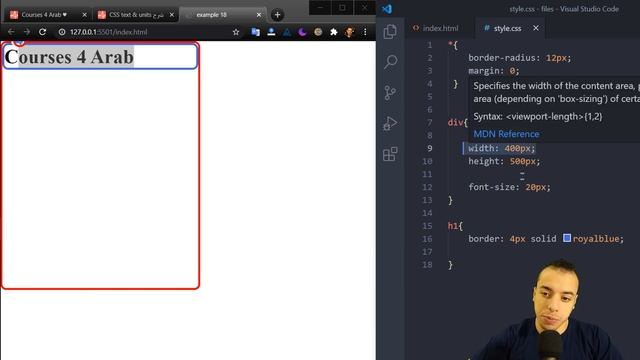Click the margin: 0 line in the editor
This screenshot has height=360, width=640.
click(493, 71)
